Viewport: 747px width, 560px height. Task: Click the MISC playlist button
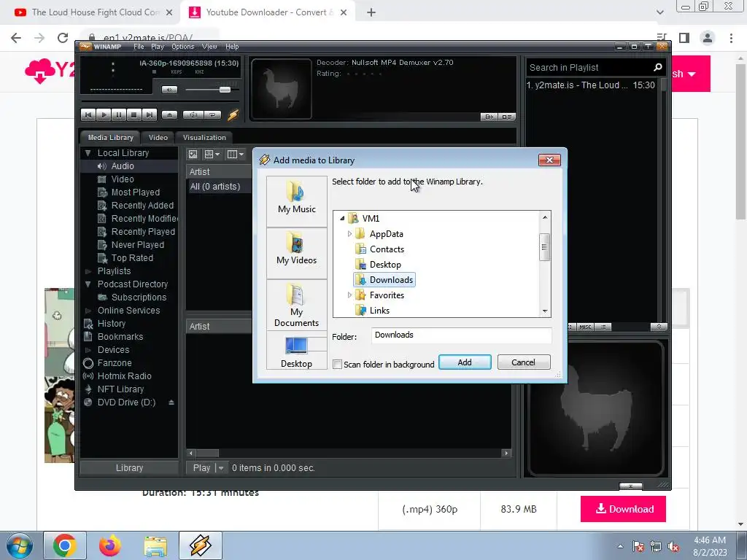[x=585, y=327]
